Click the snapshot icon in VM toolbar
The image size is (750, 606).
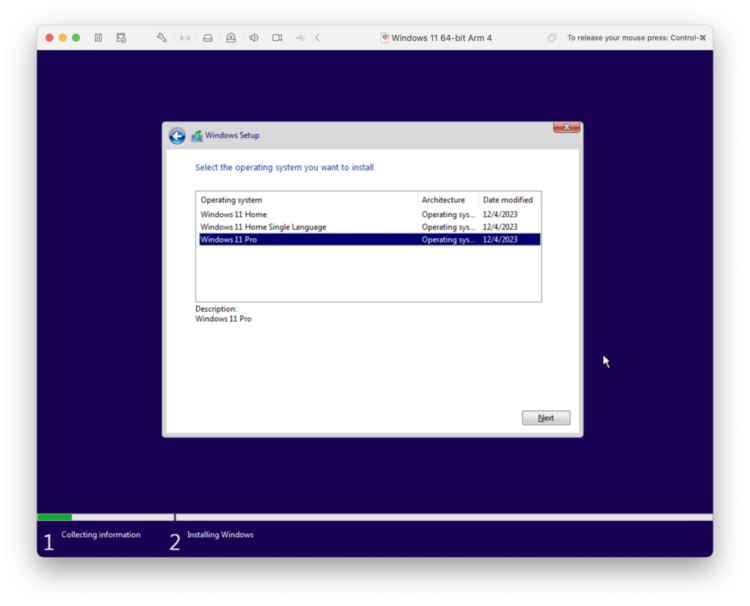[121, 38]
